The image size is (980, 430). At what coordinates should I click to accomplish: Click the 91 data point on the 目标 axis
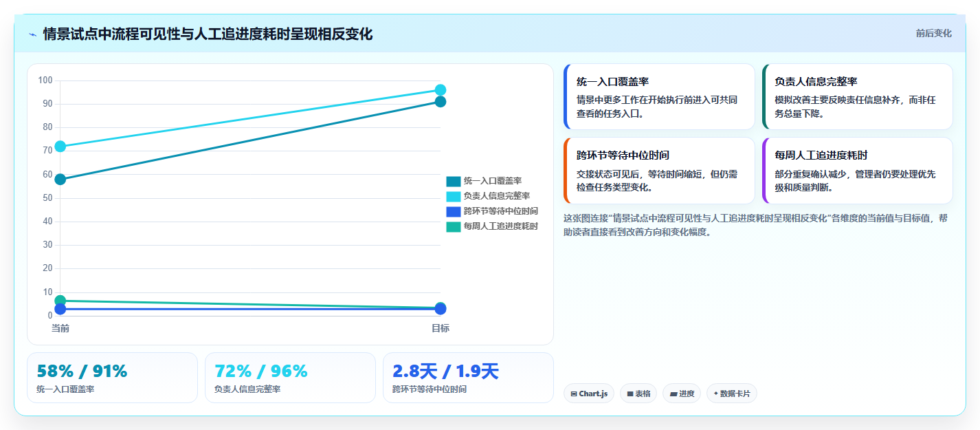441,102
